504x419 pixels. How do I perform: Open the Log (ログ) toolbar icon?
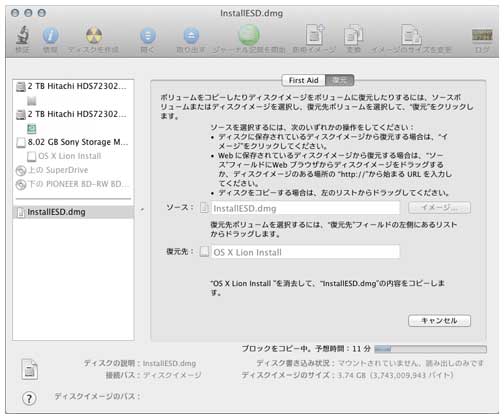(x=482, y=35)
